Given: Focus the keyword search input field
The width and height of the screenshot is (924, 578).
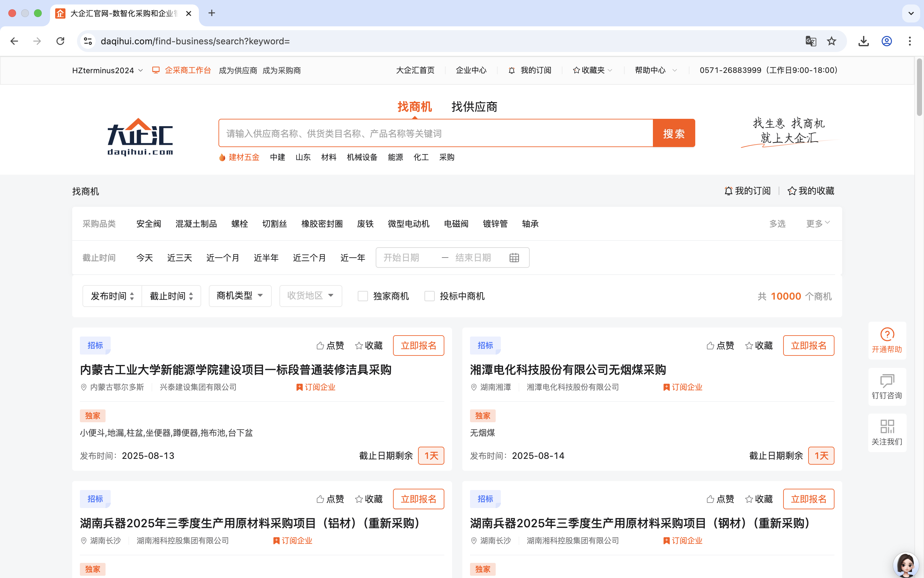Looking at the screenshot, I should [436, 133].
